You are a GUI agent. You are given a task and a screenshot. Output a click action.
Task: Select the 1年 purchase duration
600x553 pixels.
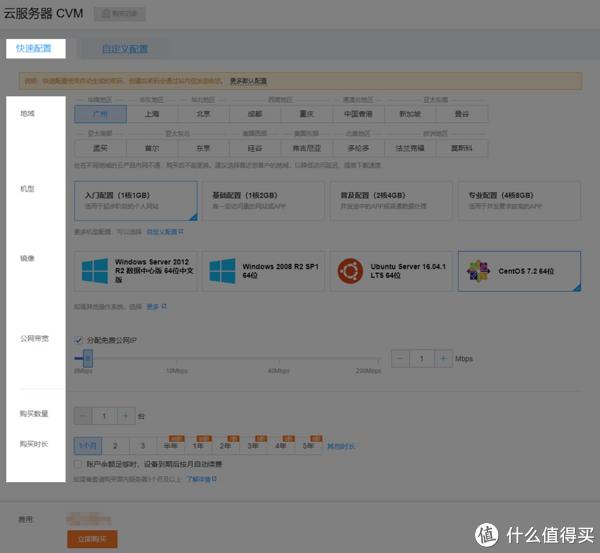tap(198, 446)
